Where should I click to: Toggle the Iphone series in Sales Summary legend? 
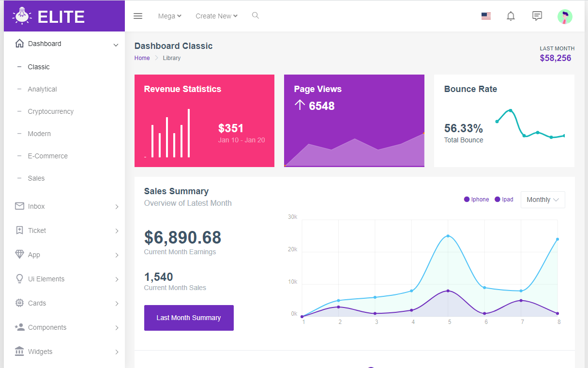click(x=476, y=199)
